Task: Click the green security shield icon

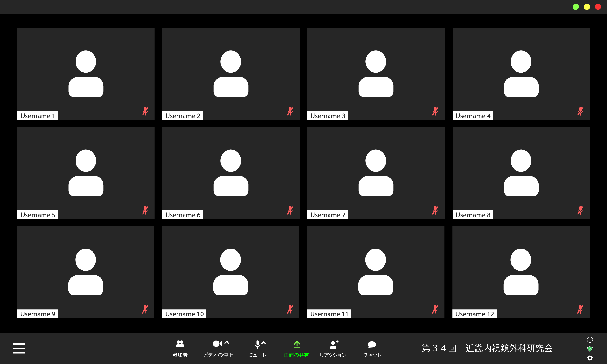Action: (590, 349)
